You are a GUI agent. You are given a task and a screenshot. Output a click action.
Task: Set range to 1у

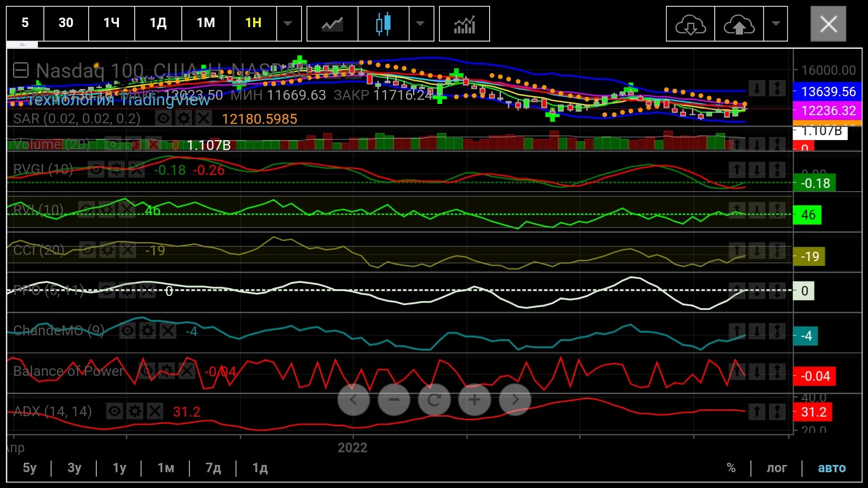point(119,468)
